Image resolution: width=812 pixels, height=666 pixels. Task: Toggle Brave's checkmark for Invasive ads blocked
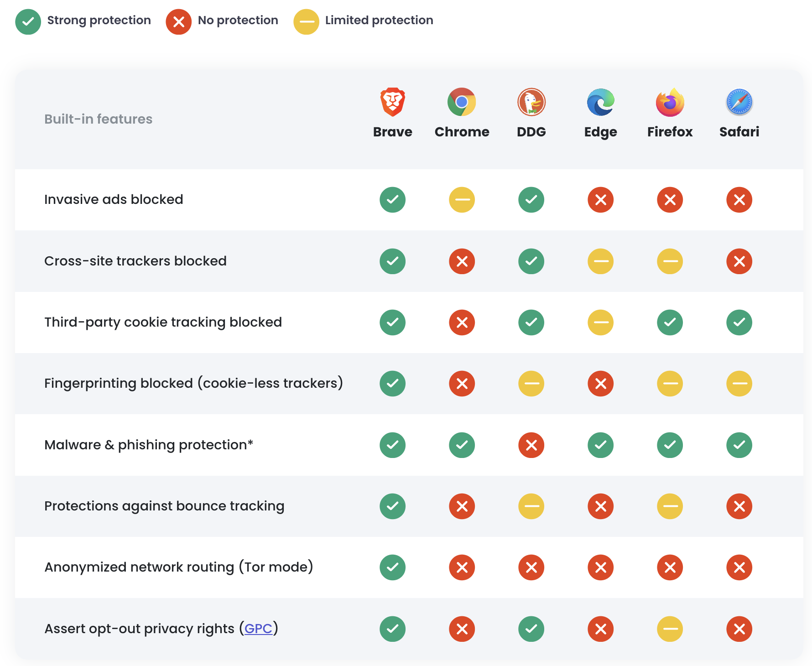tap(392, 200)
